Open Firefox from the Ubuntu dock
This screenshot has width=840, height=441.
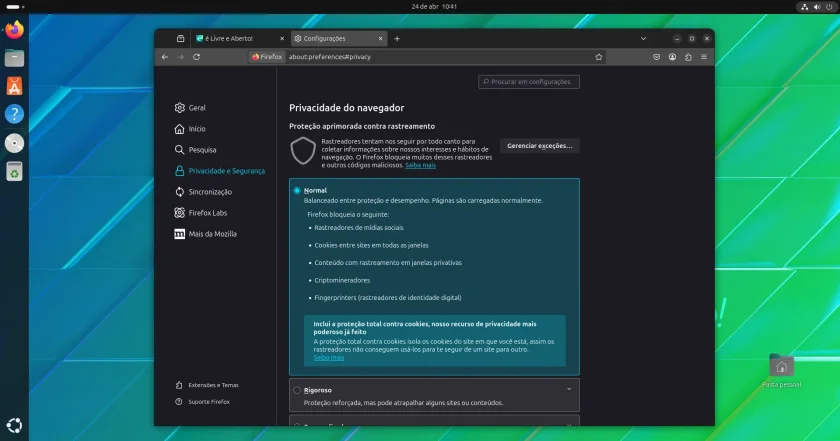tap(14, 29)
